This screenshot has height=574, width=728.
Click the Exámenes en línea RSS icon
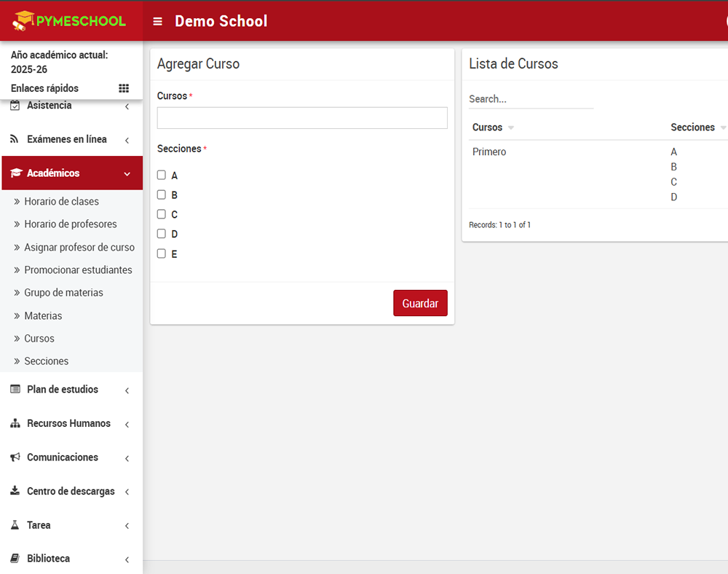point(15,139)
